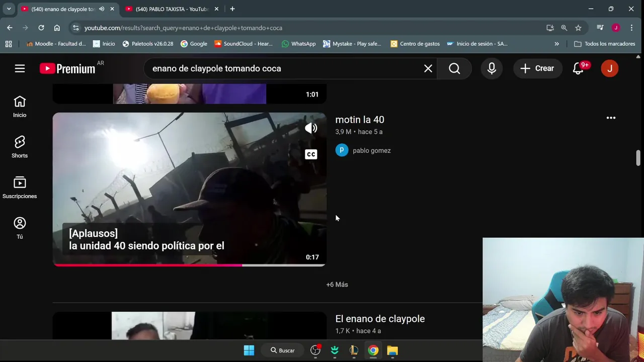Show hidden bookmarks with the chevron
644x362 pixels.
pyautogui.click(x=556, y=44)
